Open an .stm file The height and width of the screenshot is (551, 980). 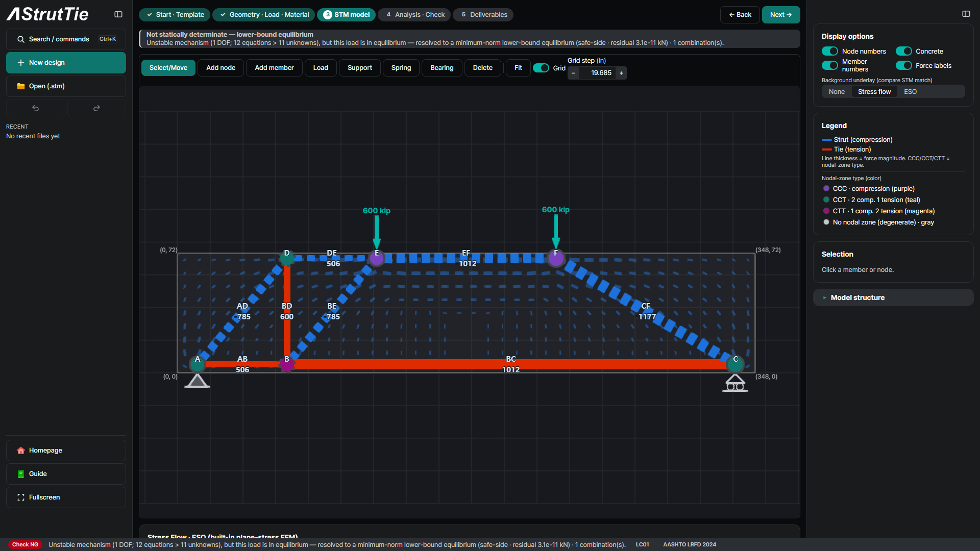(x=66, y=86)
